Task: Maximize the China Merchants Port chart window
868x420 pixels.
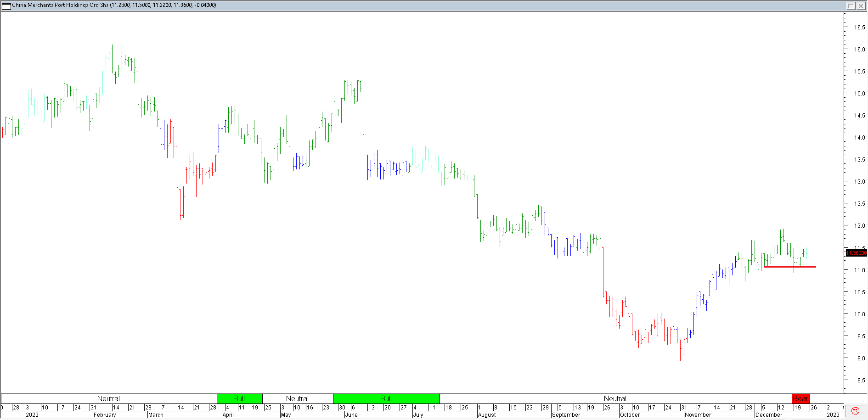Action: point(851,6)
